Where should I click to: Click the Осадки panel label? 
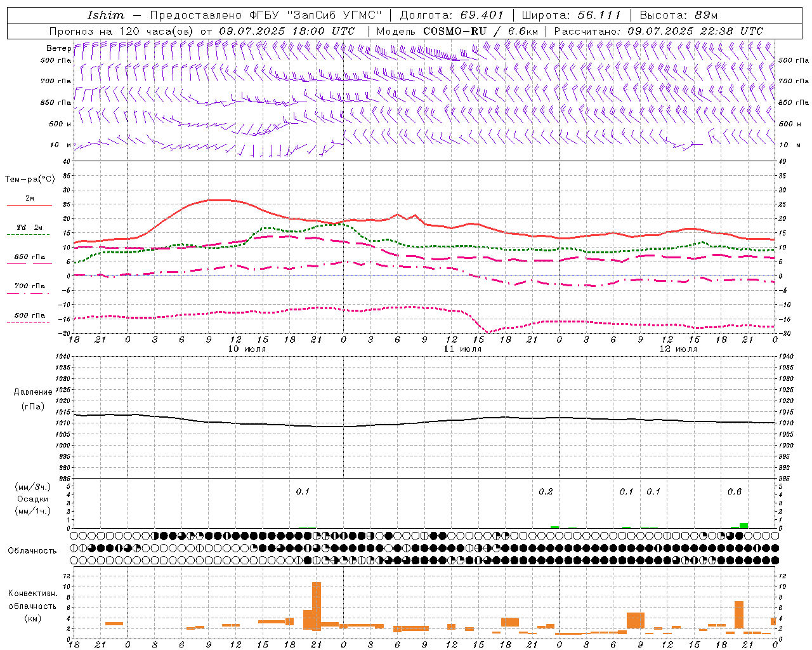click(x=33, y=499)
